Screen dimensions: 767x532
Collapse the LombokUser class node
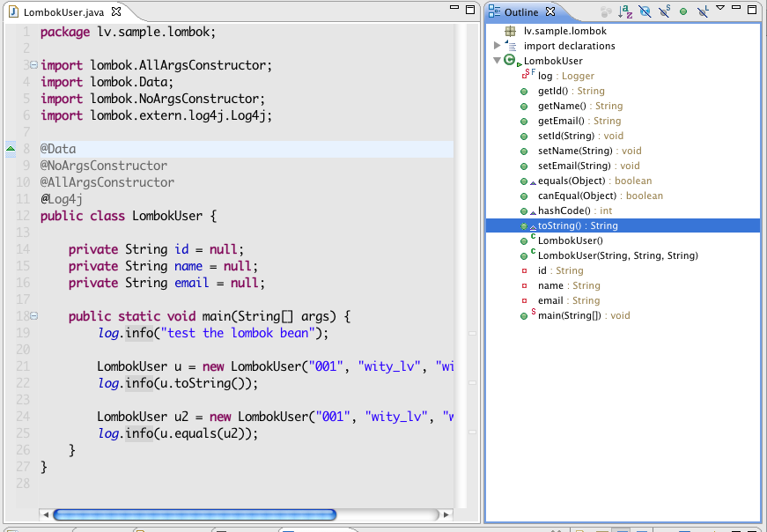498,61
